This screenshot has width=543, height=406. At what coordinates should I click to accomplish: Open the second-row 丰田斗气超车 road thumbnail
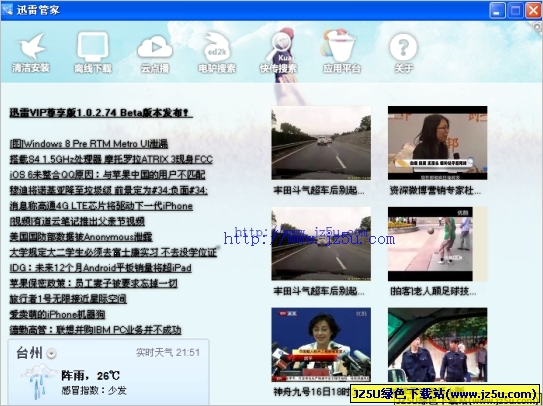pyautogui.click(x=321, y=244)
